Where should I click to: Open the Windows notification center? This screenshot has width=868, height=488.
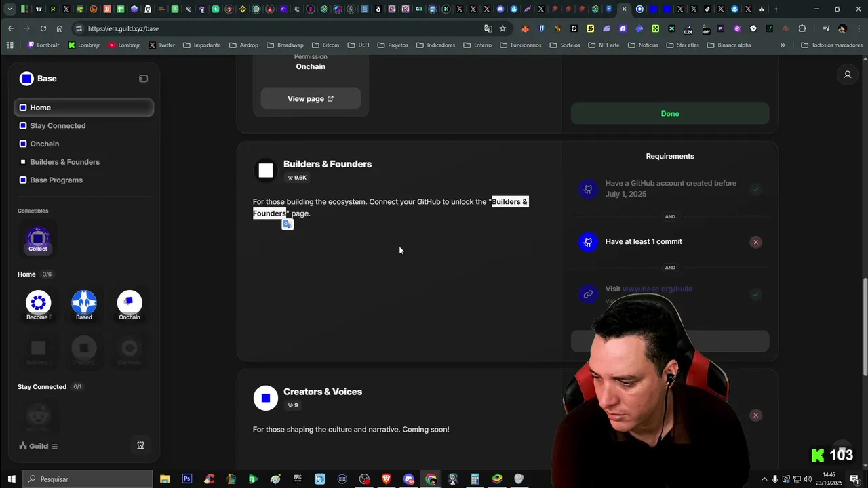(854, 479)
